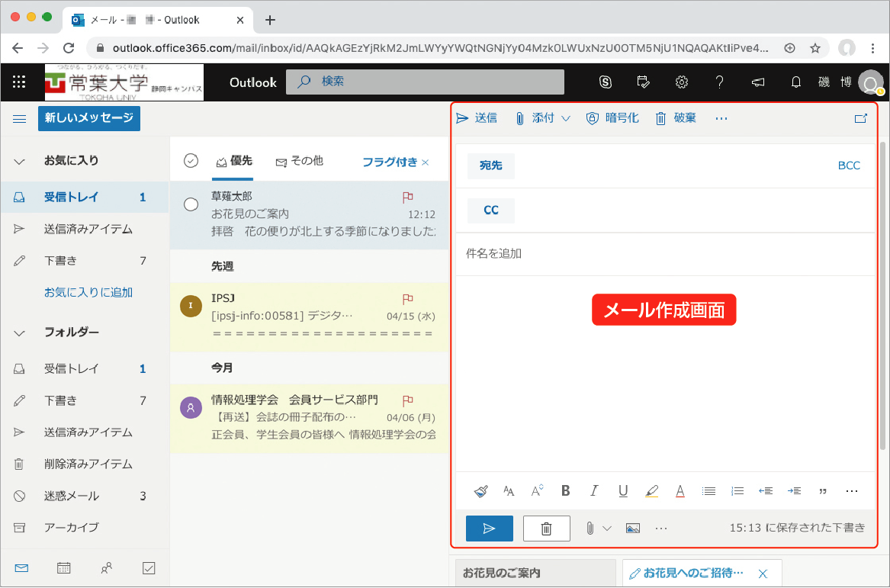Open the 添付 dropdown menu
Image resolution: width=890 pixels, height=588 pixels.
pos(565,118)
